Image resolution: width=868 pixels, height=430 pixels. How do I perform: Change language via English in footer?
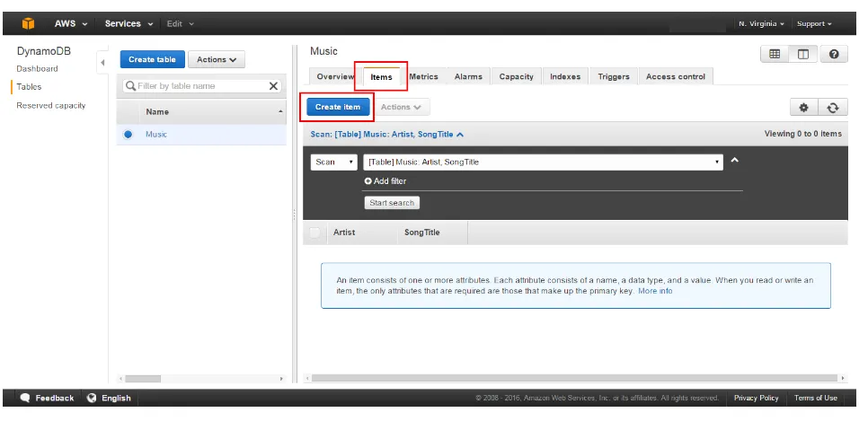click(109, 398)
